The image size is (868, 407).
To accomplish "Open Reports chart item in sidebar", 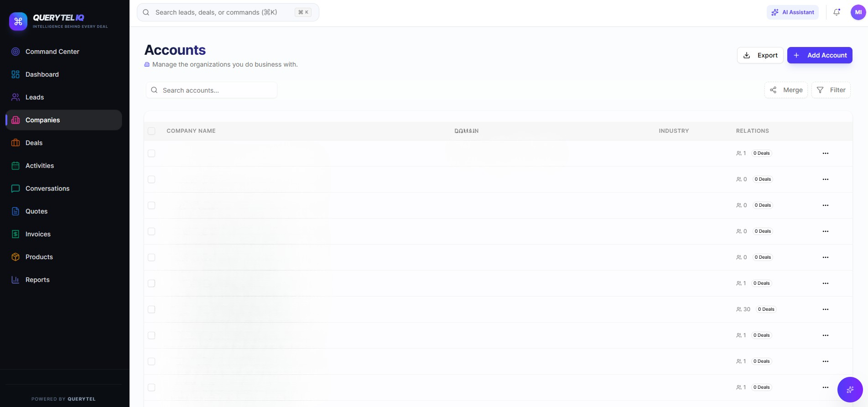I will coord(63,280).
